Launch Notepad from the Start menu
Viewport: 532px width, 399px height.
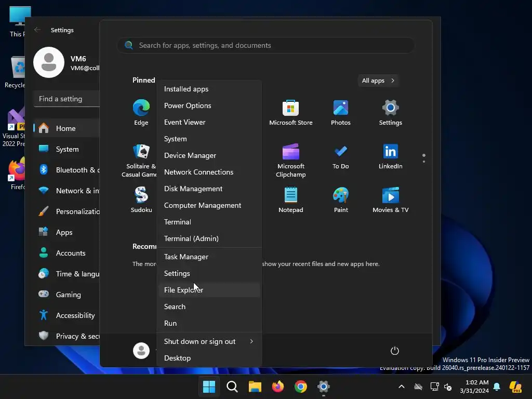click(x=291, y=199)
